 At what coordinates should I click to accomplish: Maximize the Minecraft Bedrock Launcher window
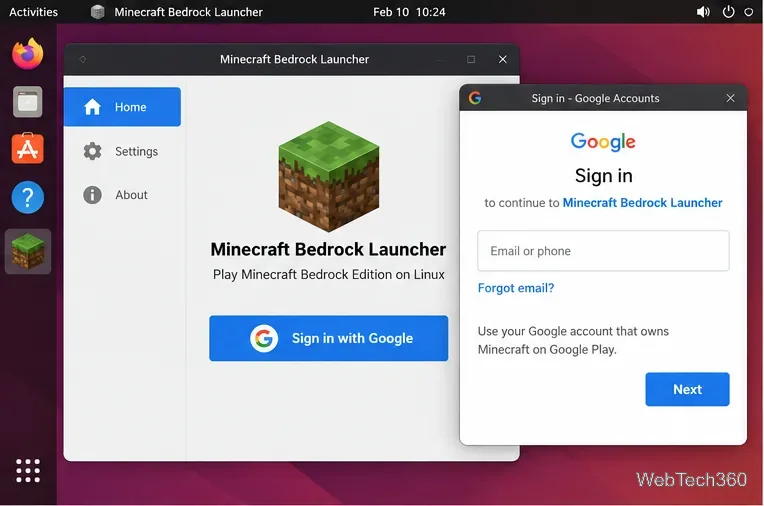pyautogui.click(x=471, y=59)
